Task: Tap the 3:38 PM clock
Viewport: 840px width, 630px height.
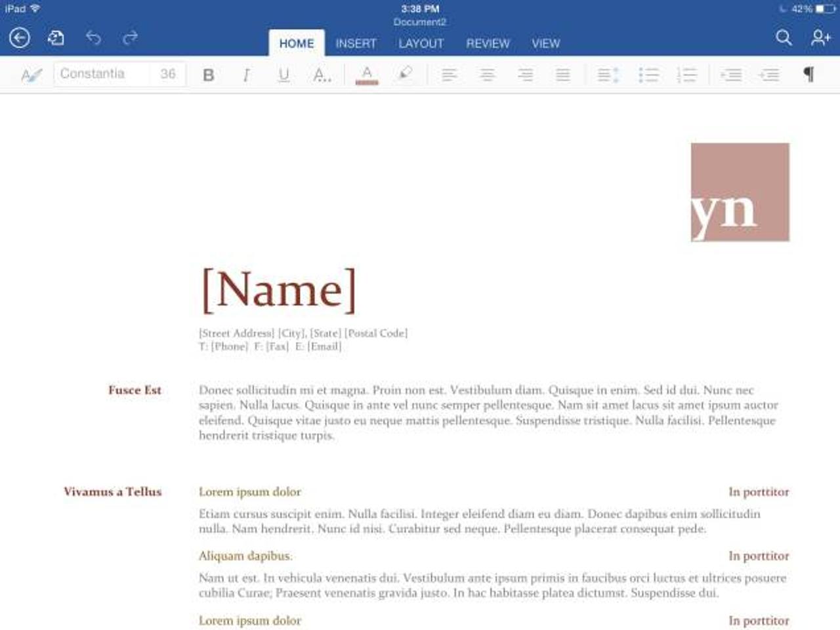Action: pyautogui.click(x=420, y=9)
